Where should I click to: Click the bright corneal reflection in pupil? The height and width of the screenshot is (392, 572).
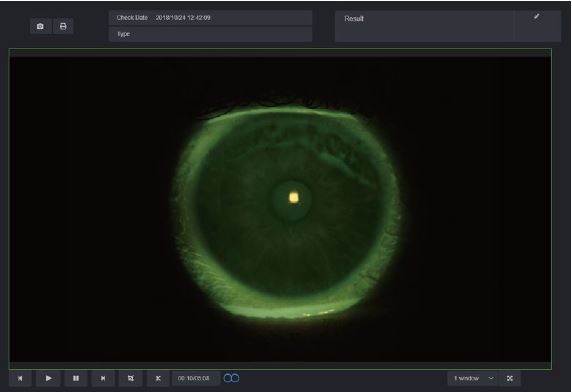(294, 198)
